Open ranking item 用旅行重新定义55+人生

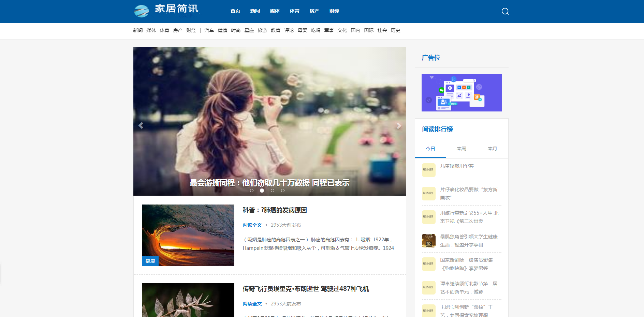coord(469,217)
